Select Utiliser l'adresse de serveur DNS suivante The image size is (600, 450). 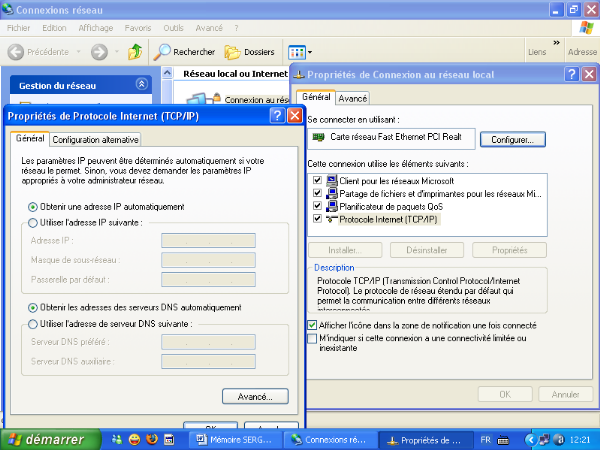[34, 324]
